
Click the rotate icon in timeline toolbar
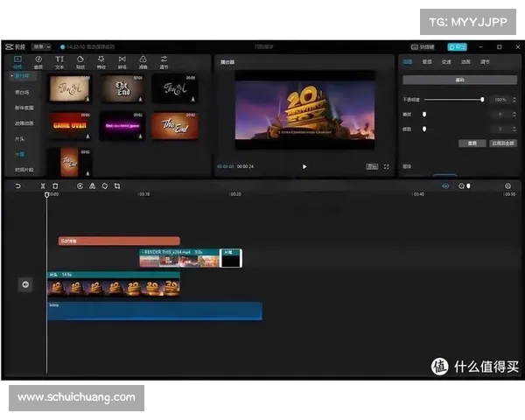coord(105,185)
